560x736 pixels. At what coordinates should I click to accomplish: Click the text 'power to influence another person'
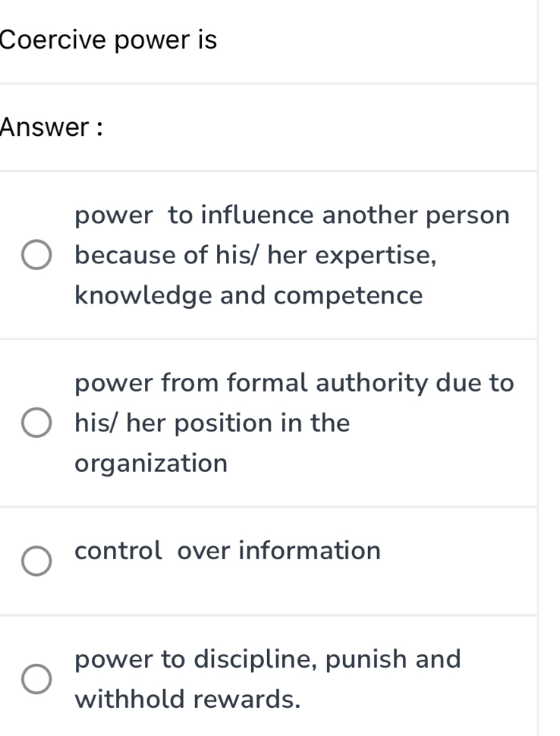pos(292,215)
